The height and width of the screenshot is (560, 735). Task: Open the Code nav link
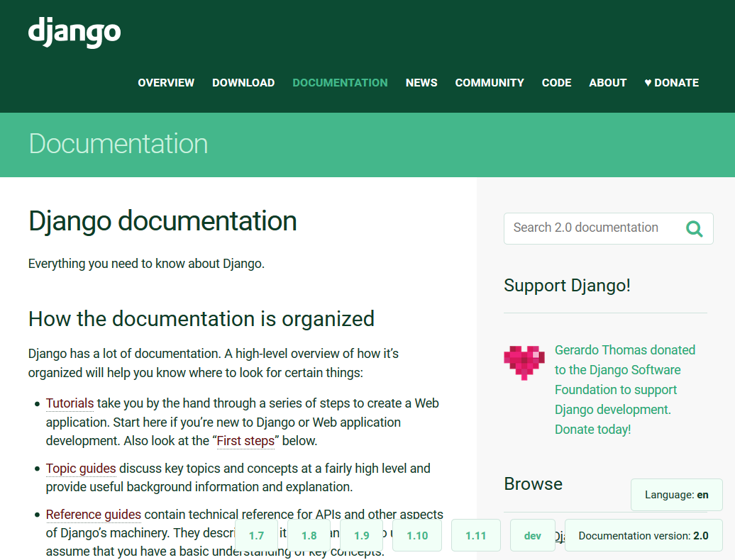tap(556, 83)
